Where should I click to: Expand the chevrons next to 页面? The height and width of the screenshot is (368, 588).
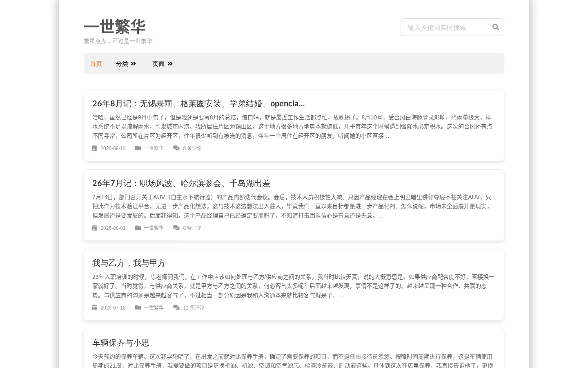click(170, 64)
